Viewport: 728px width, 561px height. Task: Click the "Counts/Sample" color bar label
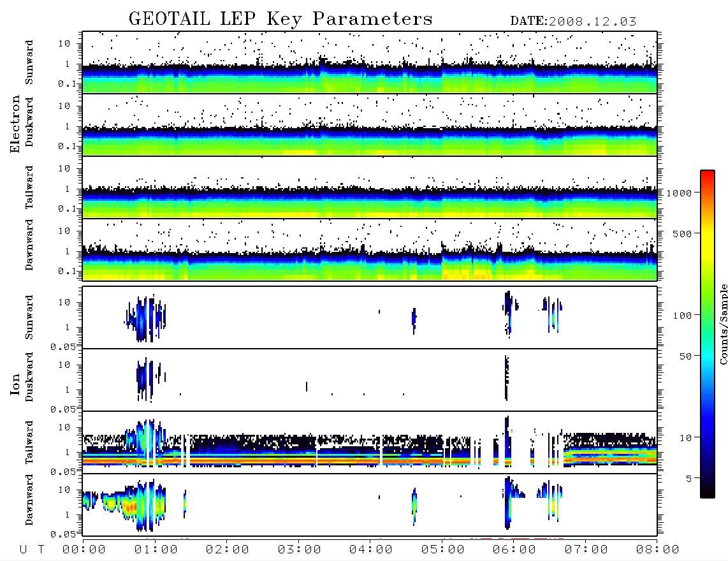point(724,324)
